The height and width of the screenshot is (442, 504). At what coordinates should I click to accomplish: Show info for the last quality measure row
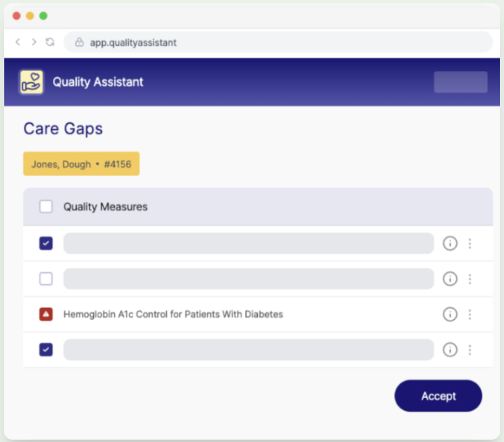(450, 350)
